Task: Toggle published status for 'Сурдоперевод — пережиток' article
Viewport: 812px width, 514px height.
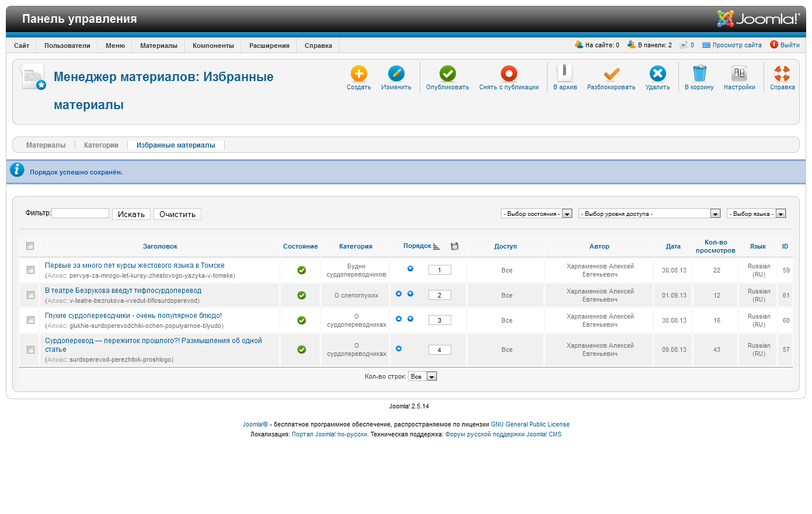Action: pyautogui.click(x=302, y=349)
